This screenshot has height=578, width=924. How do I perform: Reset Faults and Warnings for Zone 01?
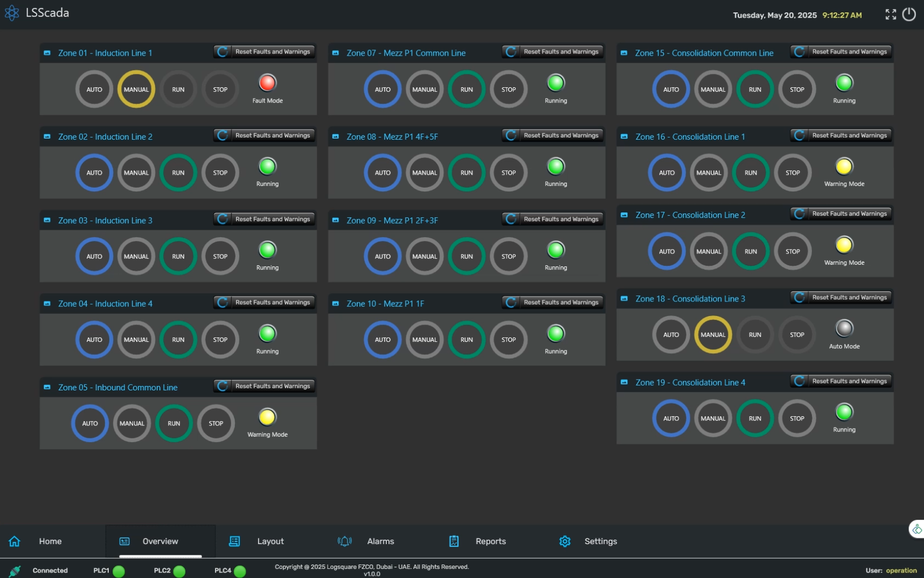(265, 52)
